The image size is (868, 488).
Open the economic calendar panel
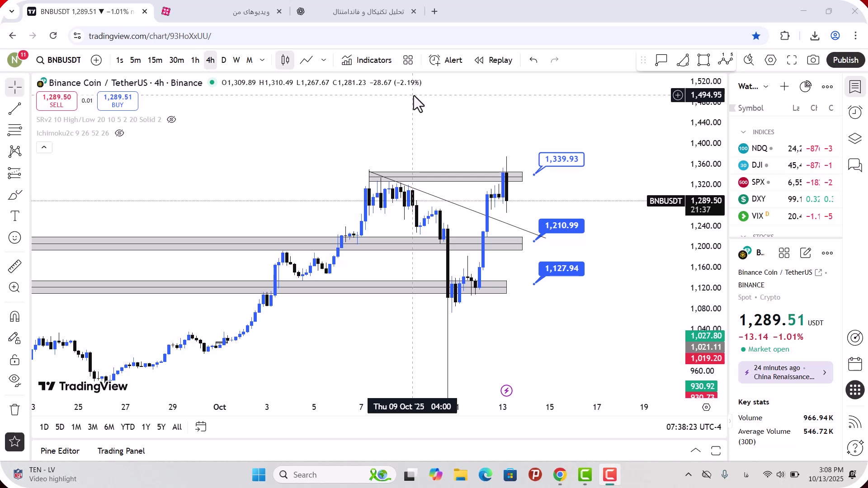click(x=855, y=364)
